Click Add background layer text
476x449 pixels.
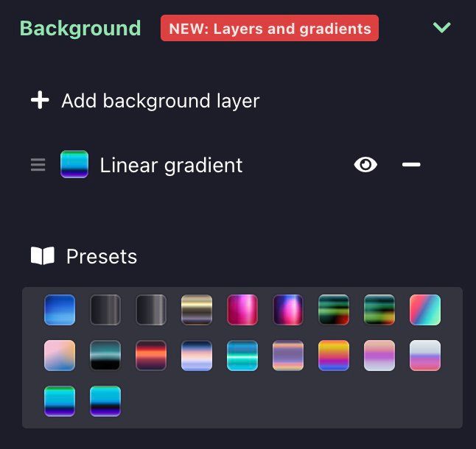coord(161,101)
